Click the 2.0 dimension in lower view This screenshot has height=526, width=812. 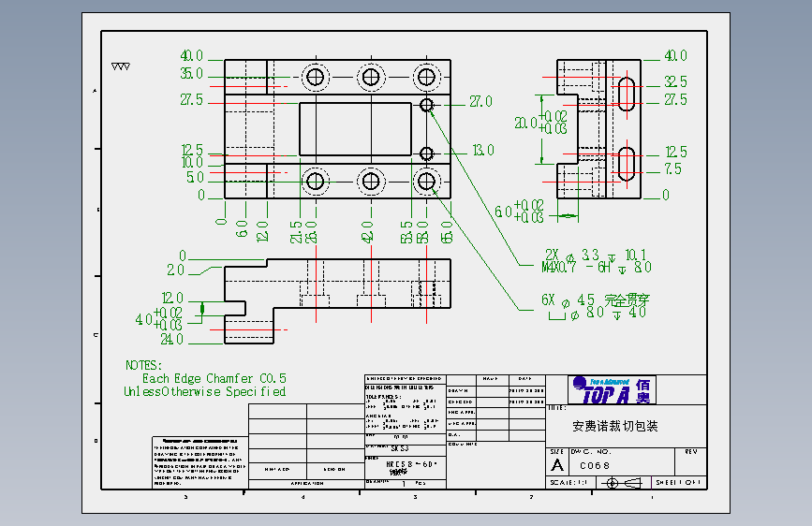[175, 270]
